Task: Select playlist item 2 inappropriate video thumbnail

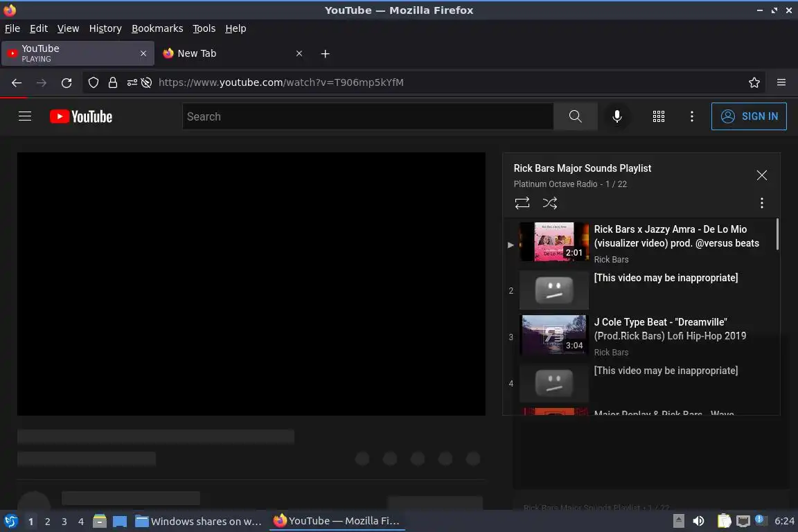Action: pyautogui.click(x=553, y=290)
